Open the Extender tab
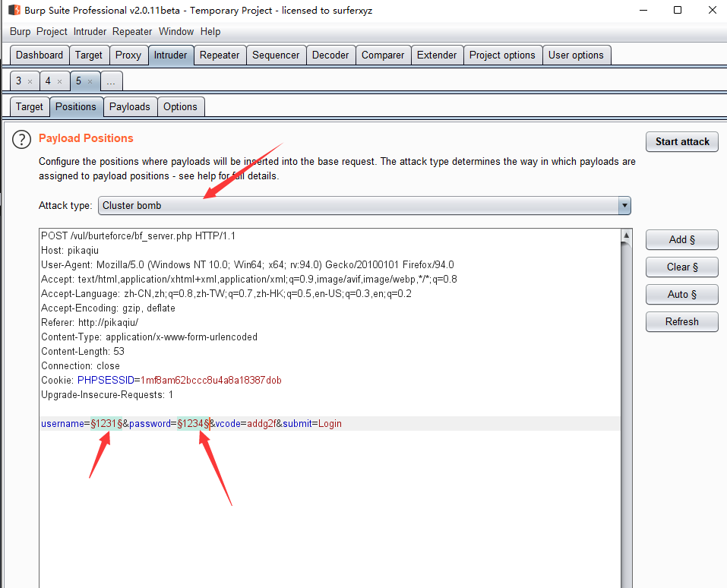Viewport: 727px width, 588px height. 437,55
